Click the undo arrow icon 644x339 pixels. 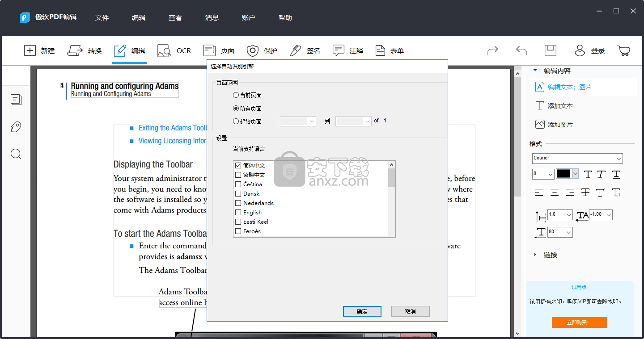tap(521, 50)
